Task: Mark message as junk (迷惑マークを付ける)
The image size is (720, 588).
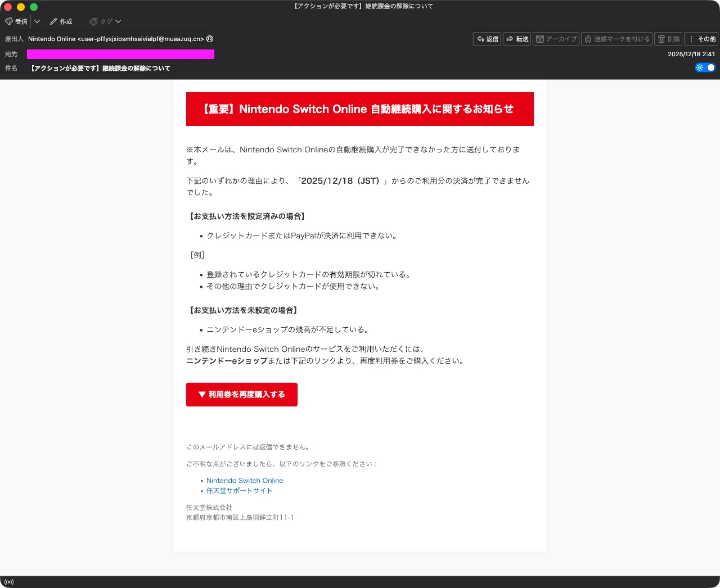Action: tap(616, 39)
